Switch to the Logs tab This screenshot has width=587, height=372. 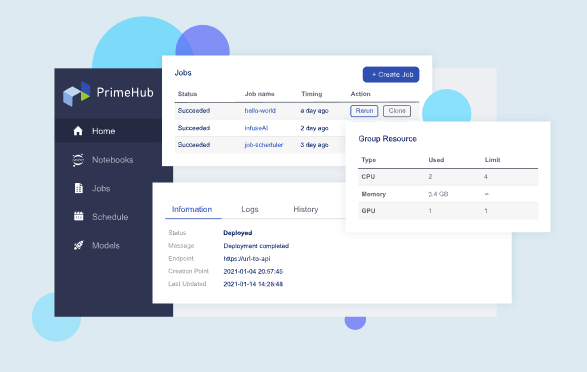(x=250, y=209)
